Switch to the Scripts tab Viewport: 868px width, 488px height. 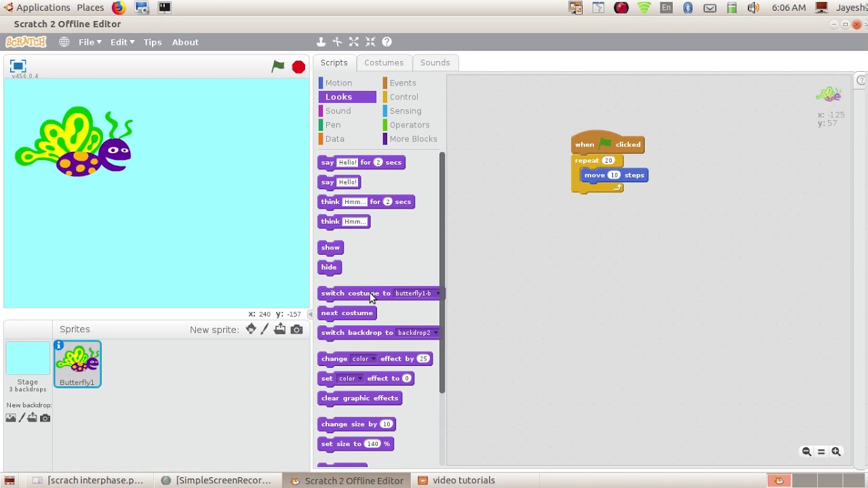click(x=334, y=62)
